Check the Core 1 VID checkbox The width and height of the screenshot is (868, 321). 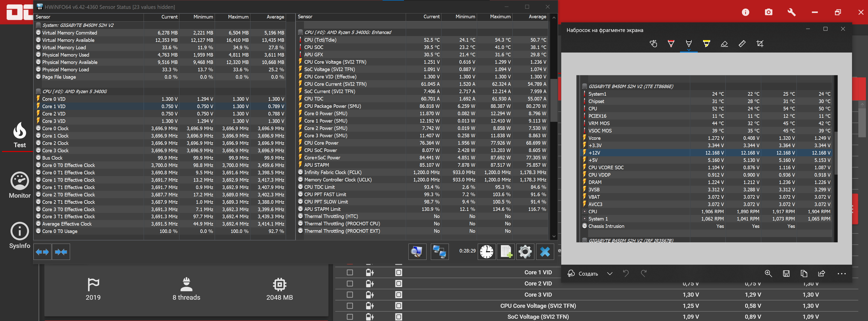click(x=350, y=273)
